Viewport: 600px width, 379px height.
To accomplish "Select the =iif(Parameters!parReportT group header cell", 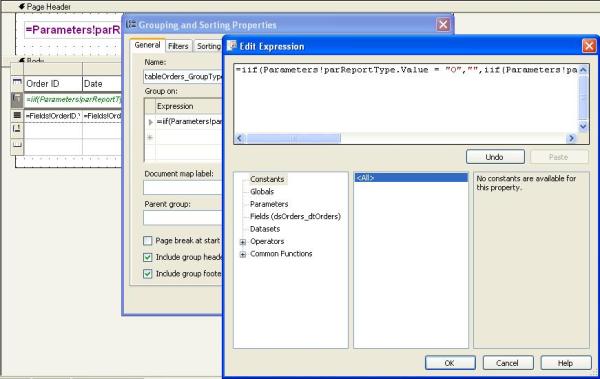I will (x=73, y=100).
